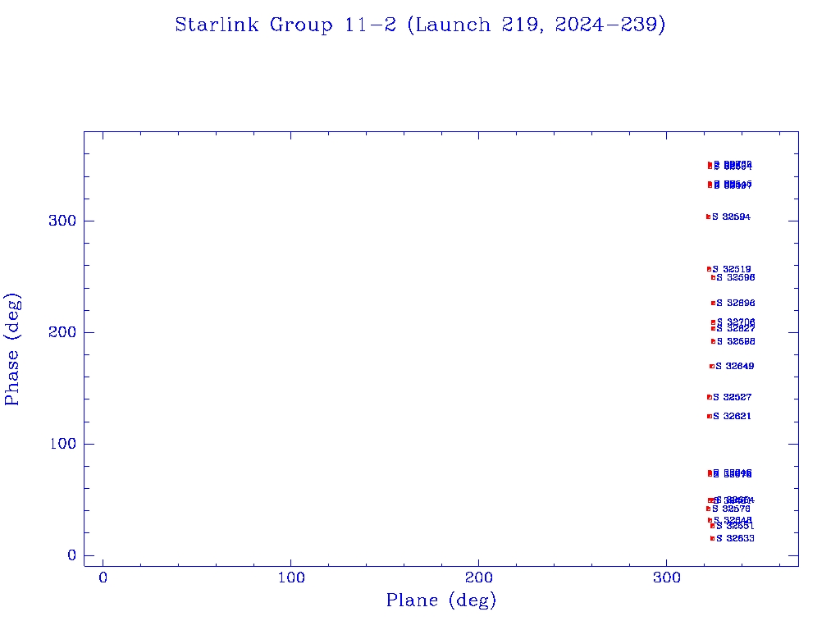Select the satellite label "S 32649"

click(x=735, y=367)
